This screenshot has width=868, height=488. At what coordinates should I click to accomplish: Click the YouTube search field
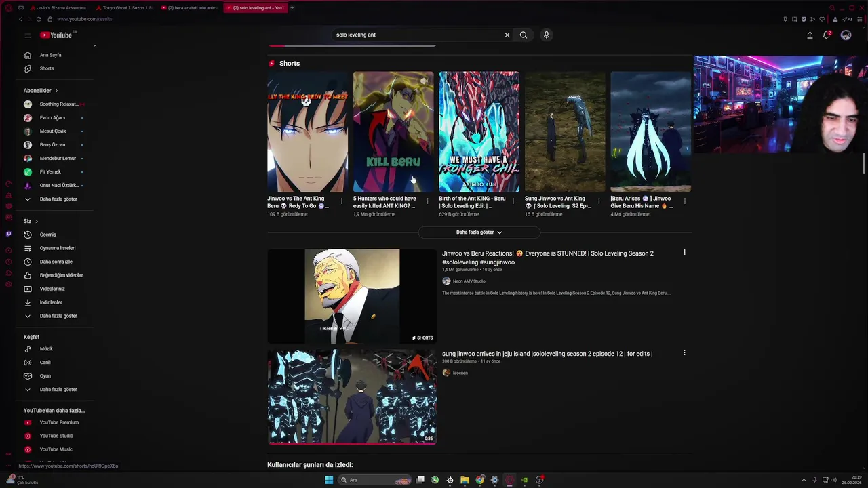pyautogui.click(x=417, y=35)
